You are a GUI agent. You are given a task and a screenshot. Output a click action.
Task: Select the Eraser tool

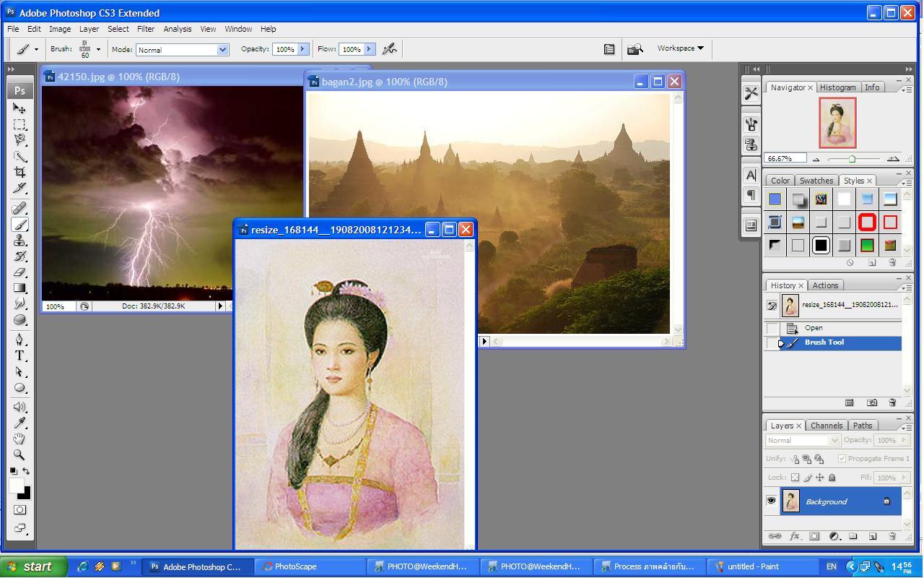[x=19, y=272]
